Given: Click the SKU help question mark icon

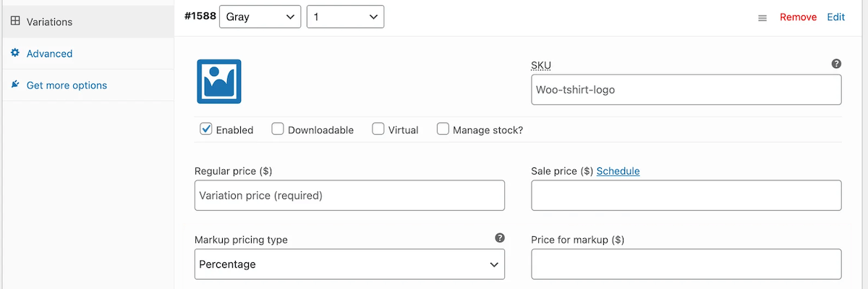Looking at the screenshot, I should [836, 64].
